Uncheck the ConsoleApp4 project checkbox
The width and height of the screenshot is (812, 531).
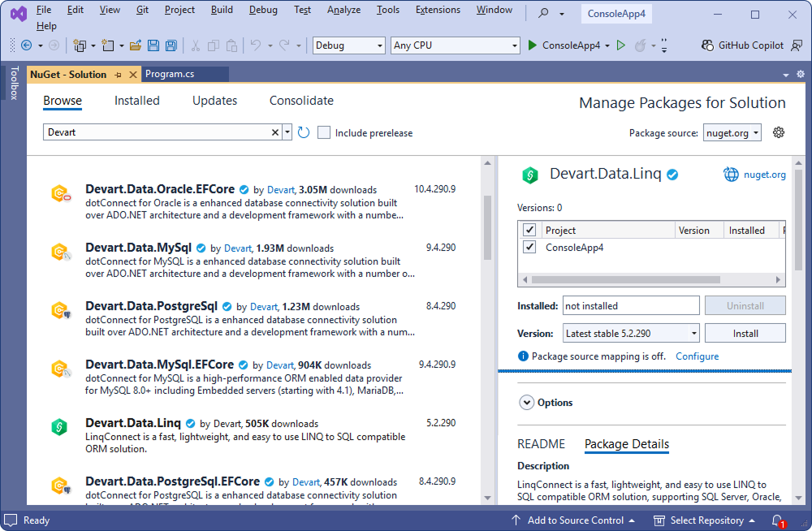tap(529, 247)
